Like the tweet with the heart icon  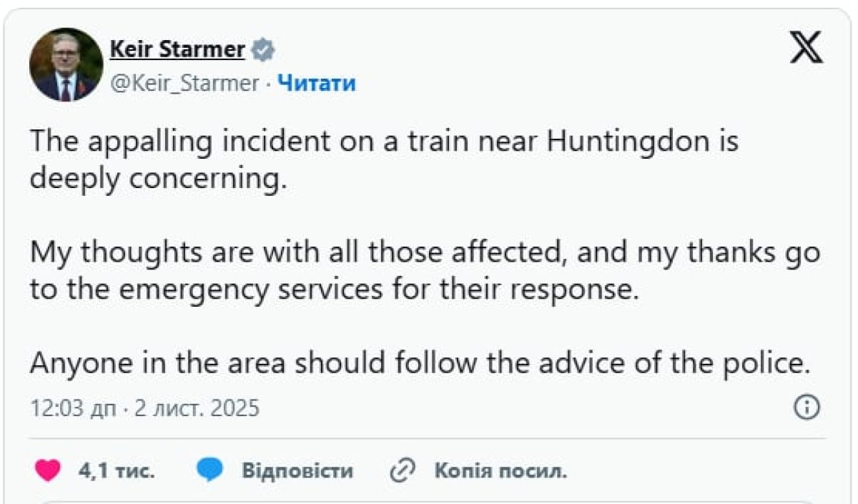(48, 470)
